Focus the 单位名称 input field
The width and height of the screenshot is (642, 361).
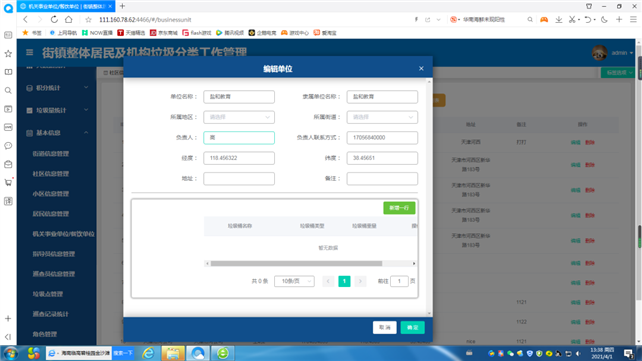(x=239, y=97)
